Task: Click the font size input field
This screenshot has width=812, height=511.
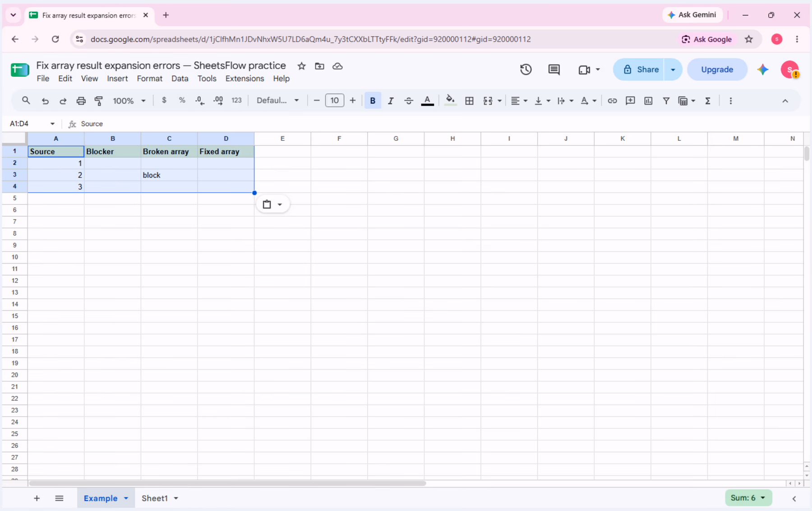Action: [334, 100]
